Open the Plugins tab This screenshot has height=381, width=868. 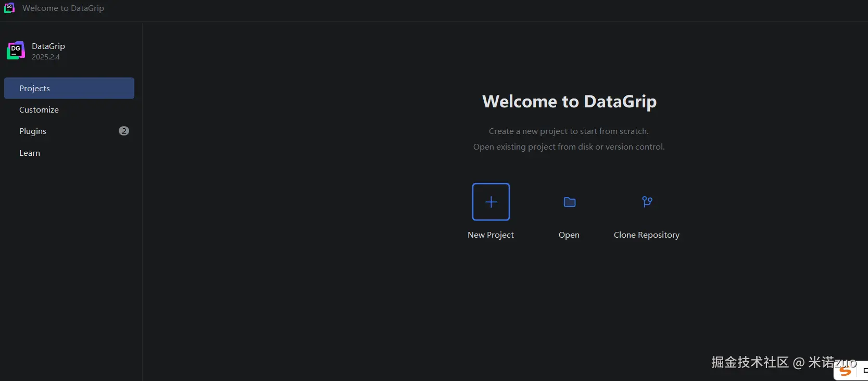coord(69,131)
